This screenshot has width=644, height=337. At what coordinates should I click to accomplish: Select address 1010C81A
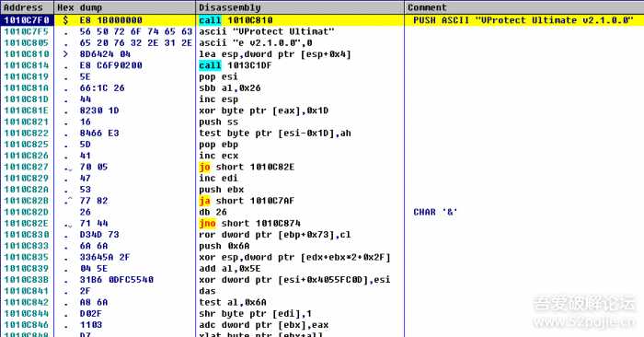coord(27,88)
